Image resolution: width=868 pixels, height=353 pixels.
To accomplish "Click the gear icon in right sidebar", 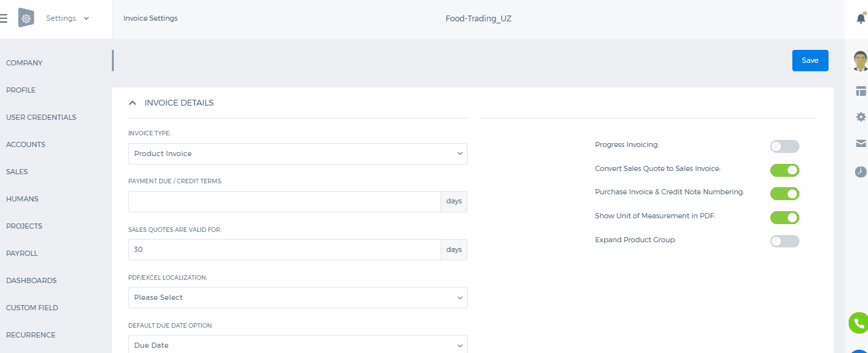I will coord(860,117).
